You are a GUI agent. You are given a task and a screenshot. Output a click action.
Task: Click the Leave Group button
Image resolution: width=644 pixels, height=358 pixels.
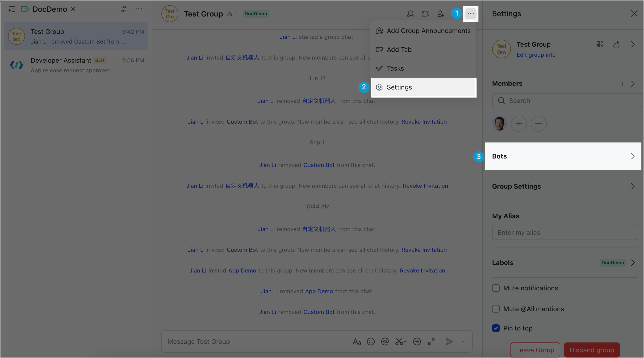[535, 350]
